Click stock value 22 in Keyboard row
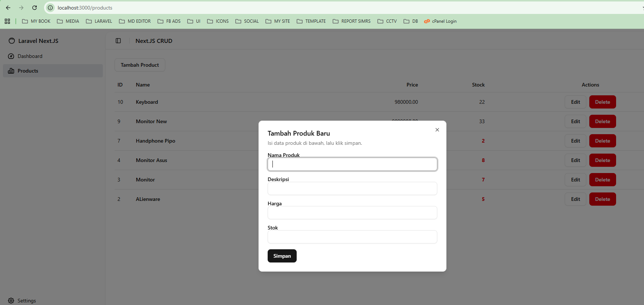Viewport: 644px width, 305px height. point(482,102)
